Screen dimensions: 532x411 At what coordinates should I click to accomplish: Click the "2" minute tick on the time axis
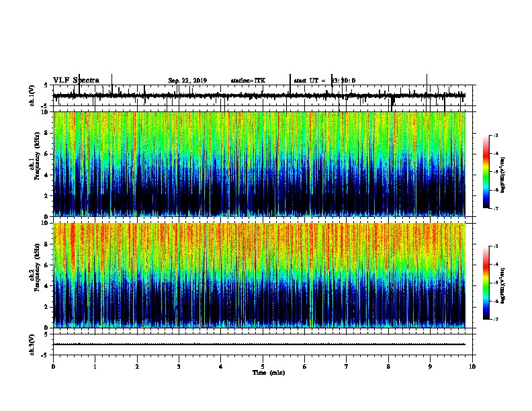(x=137, y=367)
